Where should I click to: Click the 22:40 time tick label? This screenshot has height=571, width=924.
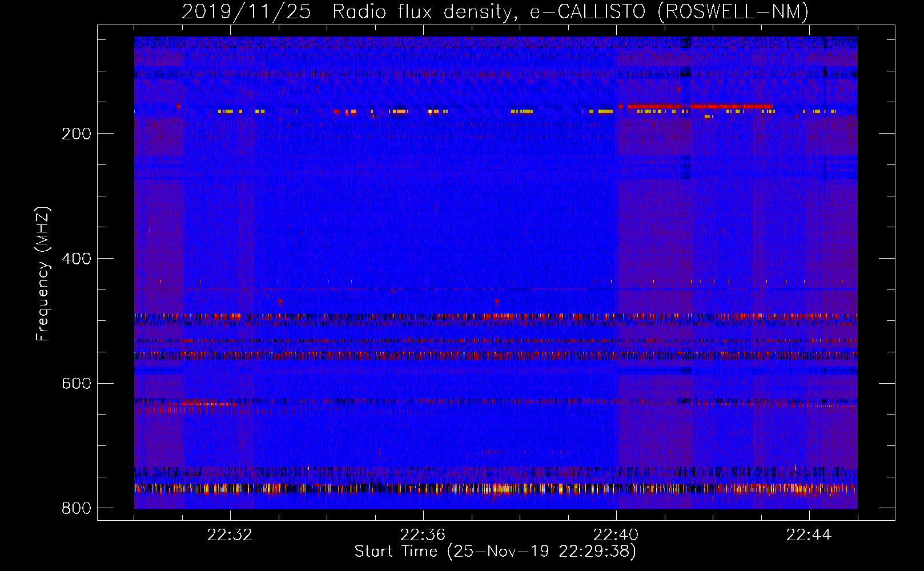pyautogui.click(x=616, y=535)
